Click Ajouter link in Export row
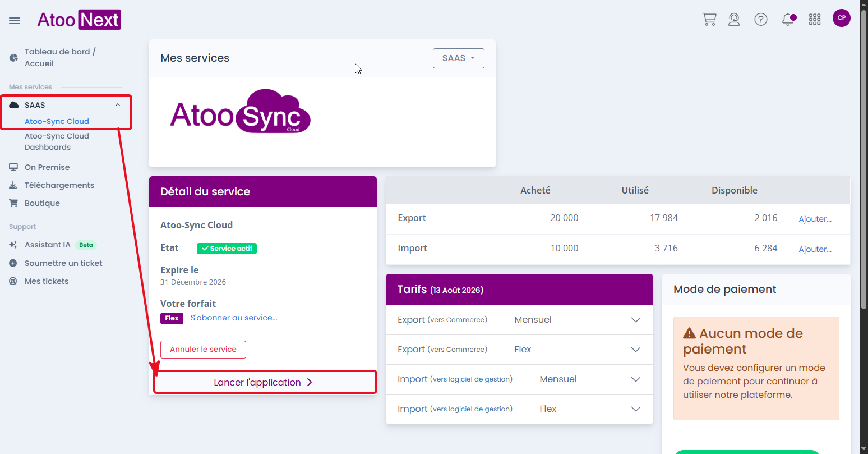 pyautogui.click(x=815, y=219)
